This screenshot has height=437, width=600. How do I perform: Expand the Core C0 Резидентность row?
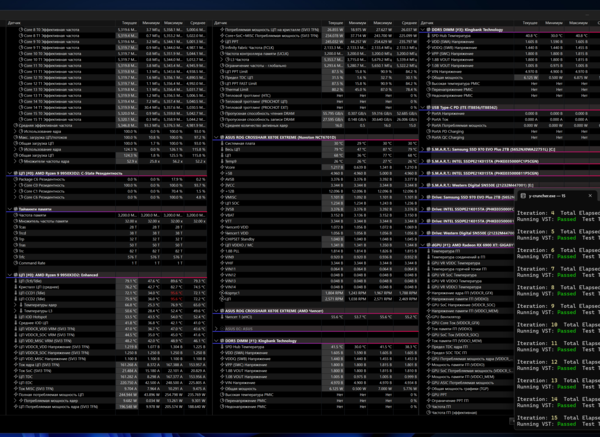[x=15, y=185]
